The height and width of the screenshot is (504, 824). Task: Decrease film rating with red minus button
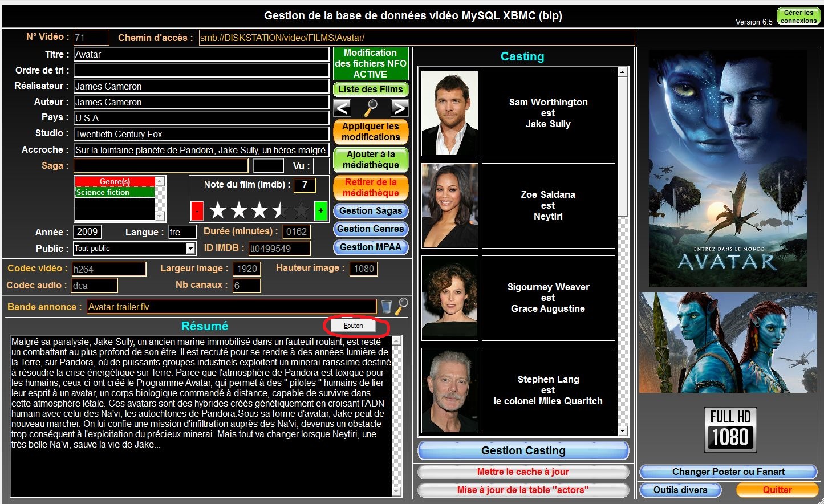click(197, 211)
